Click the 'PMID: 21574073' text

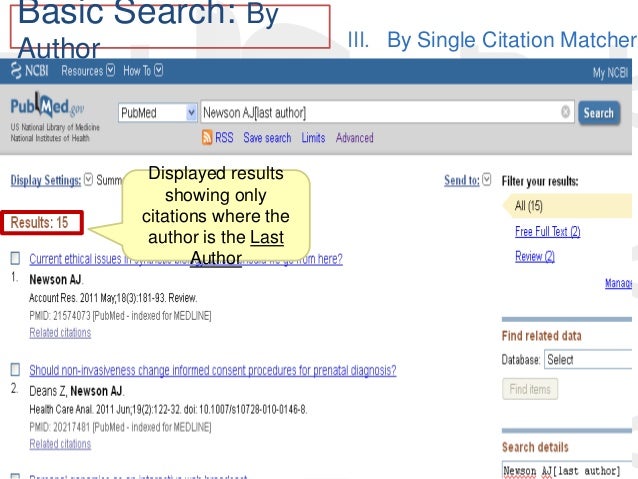[60, 316]
